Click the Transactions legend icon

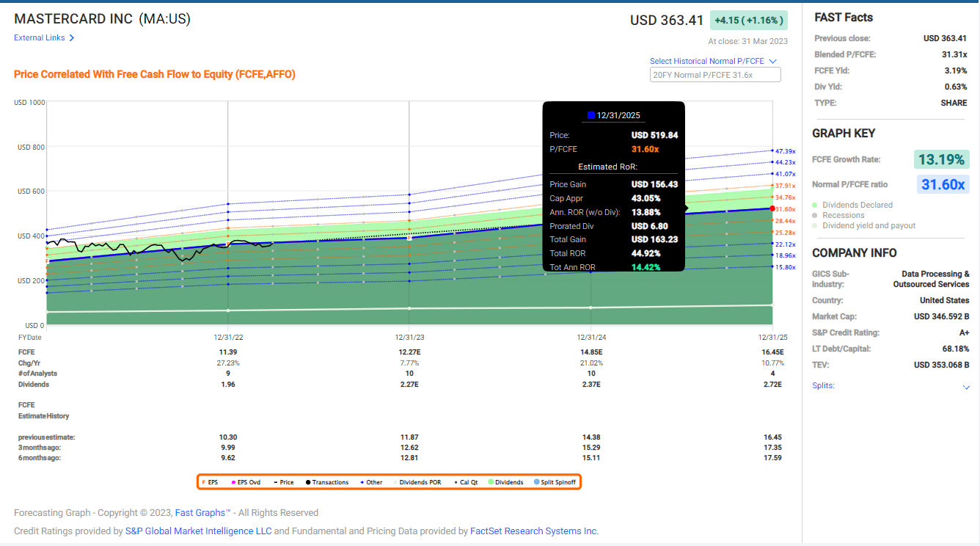(x=308, y=482)
